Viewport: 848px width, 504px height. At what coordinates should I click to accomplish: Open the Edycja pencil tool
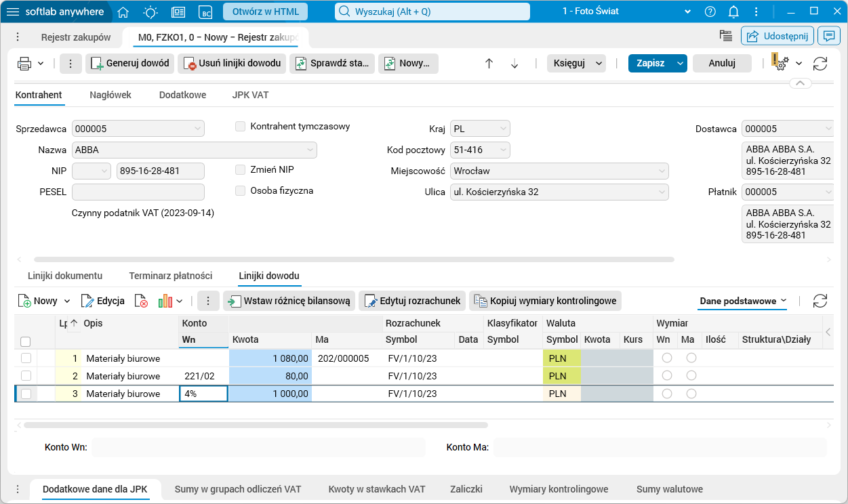tap(102, 301)
